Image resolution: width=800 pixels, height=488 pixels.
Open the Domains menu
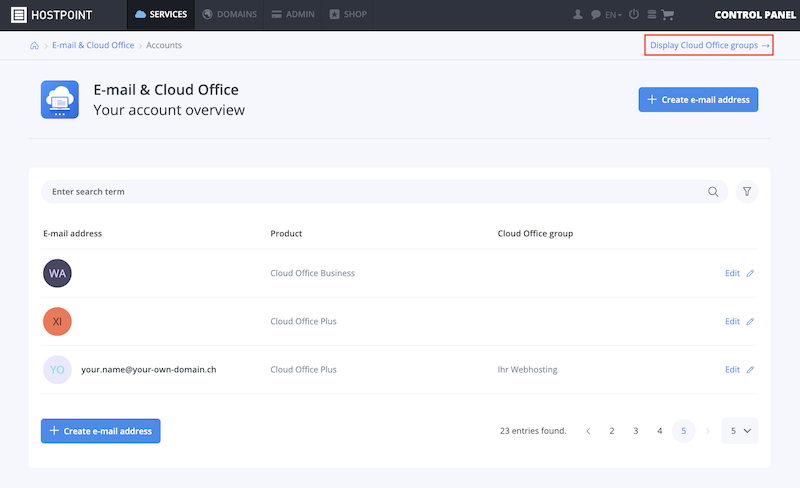(x=230, y=14)
